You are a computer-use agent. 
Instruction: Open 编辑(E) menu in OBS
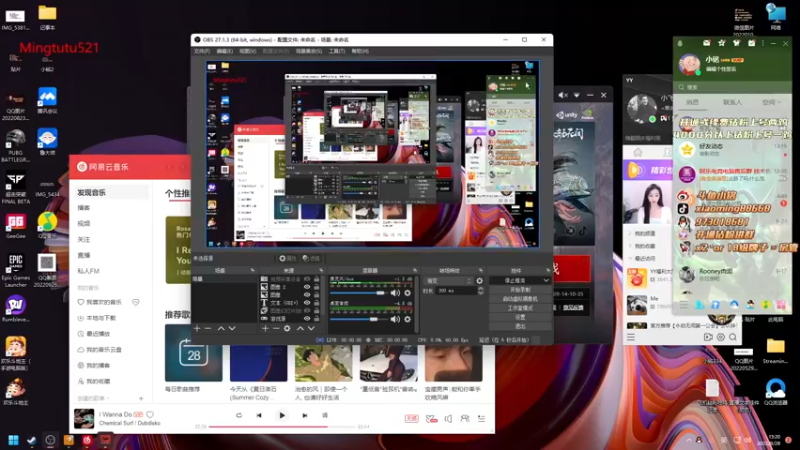(x=224, y=51)
